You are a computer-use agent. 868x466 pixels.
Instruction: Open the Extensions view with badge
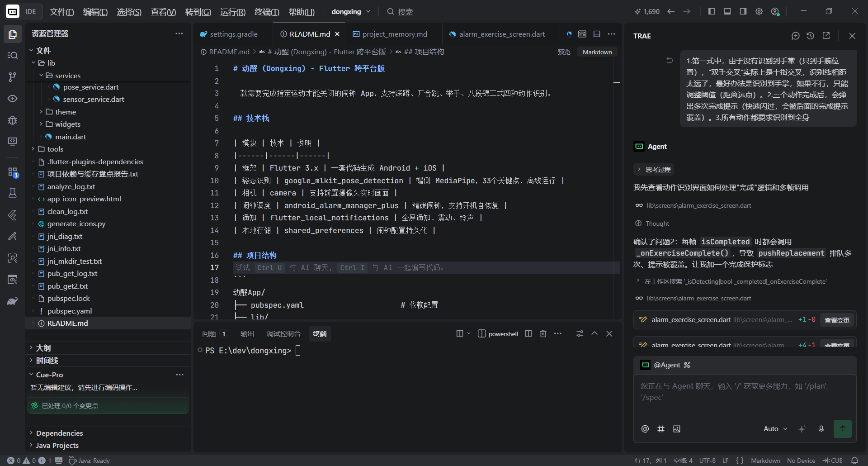tap(13, 172)
